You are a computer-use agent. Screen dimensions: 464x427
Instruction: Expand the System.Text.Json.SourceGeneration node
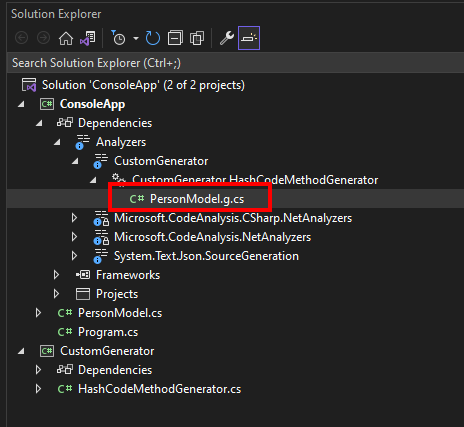pyautogui.click(x=74, y=256)
